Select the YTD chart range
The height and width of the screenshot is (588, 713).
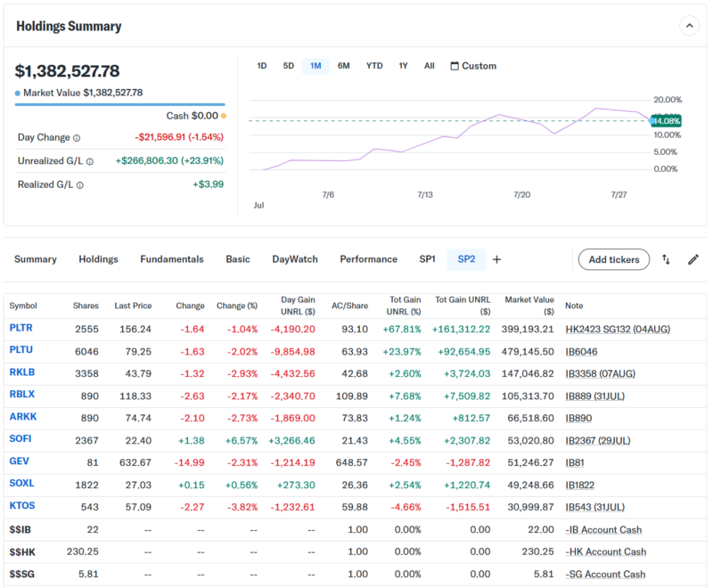click(x=374, y=66)
